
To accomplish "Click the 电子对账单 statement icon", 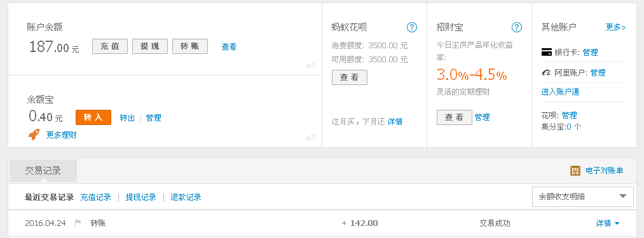I will click(x=575, y=171).
